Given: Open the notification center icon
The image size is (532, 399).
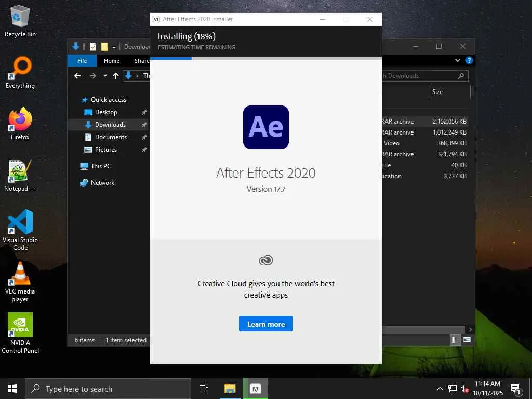Looking at the screenshot, I should [x=516, y=389].
